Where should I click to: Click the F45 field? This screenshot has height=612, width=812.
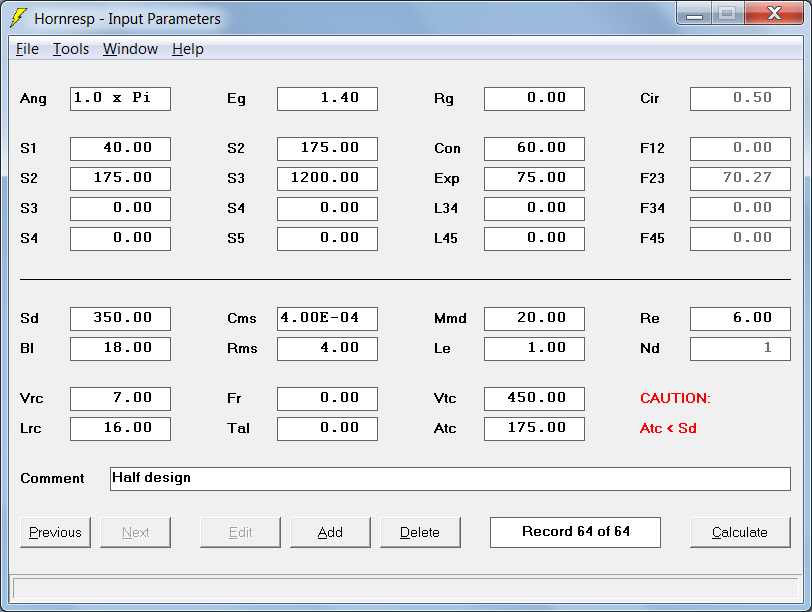click(x=741, y=239)
